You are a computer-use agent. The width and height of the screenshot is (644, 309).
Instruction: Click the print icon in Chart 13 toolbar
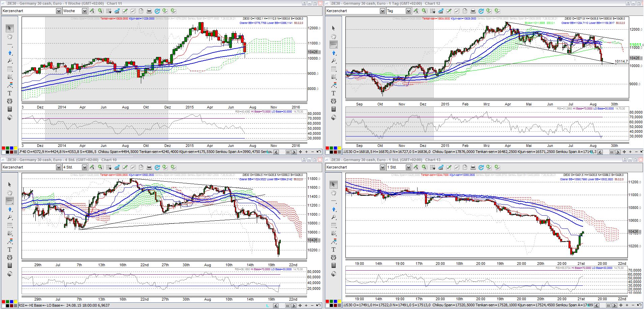[473, 167]
